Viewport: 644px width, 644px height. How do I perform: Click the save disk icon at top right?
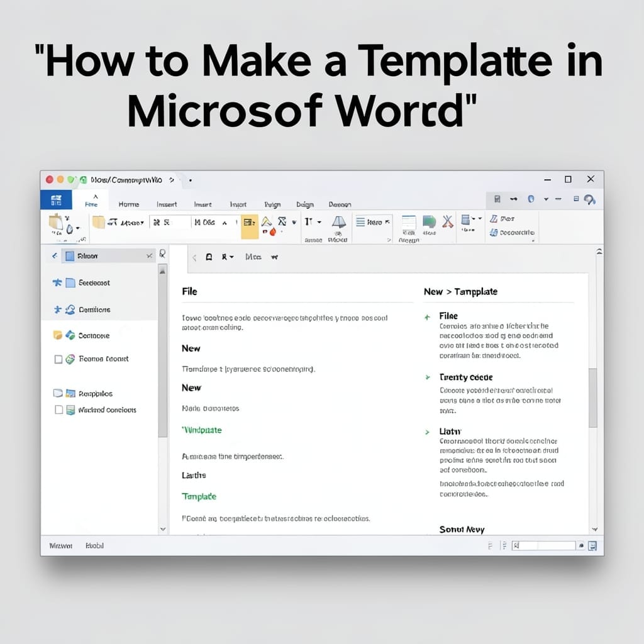click(x=497, y=199)
